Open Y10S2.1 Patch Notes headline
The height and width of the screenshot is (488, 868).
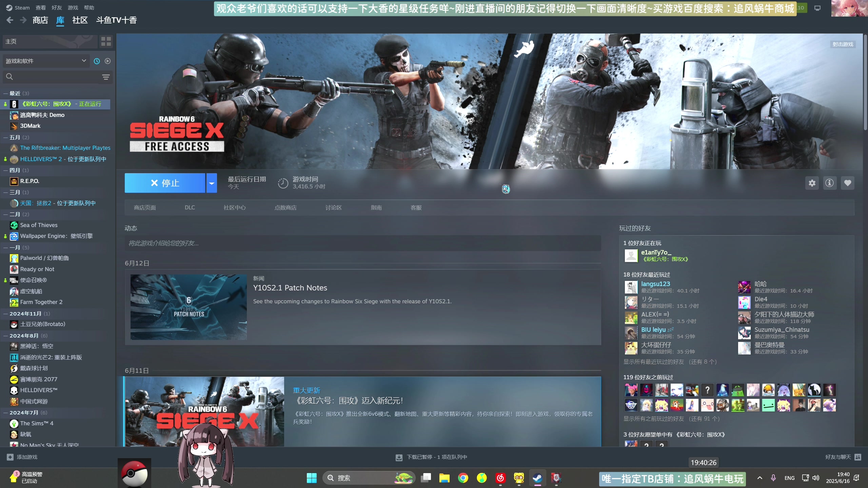point(290,288)
